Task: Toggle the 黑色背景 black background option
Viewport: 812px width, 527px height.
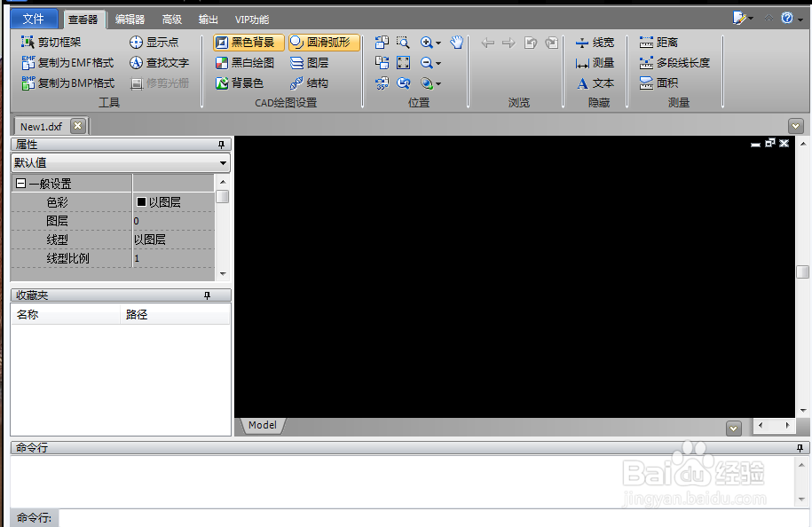Action: coord(248,42)
